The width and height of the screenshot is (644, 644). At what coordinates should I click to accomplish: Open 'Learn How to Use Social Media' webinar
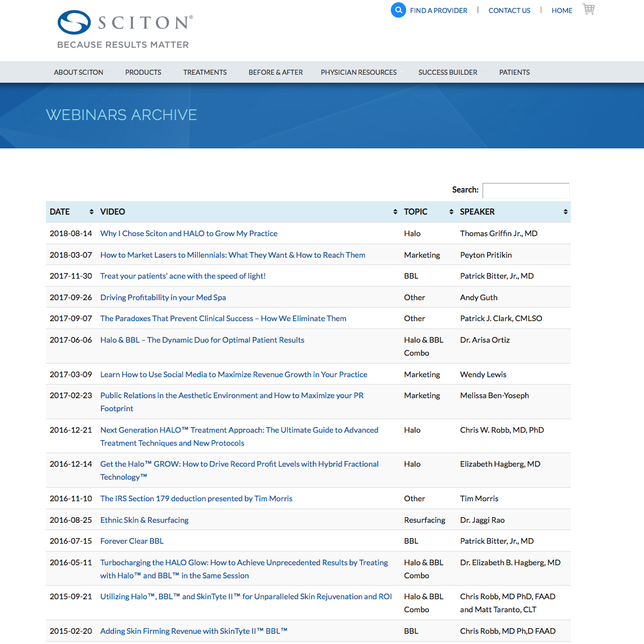pyautogui.click(x=234, y=374)
